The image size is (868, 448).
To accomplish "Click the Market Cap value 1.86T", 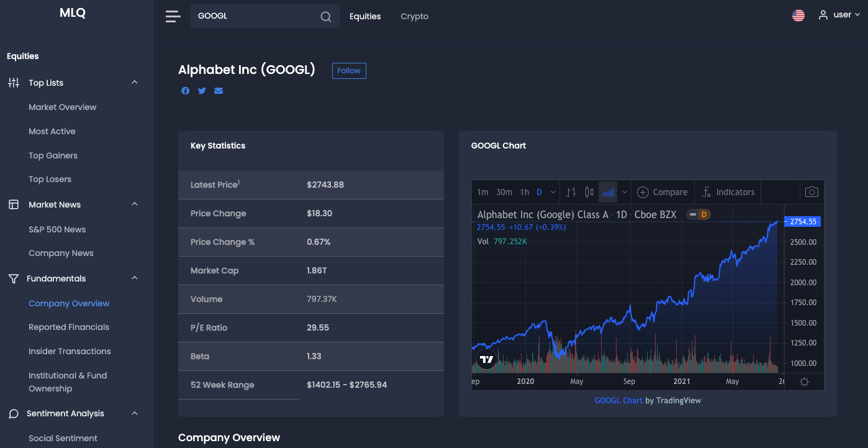I will pyautogui.click(x=318, y=270).
